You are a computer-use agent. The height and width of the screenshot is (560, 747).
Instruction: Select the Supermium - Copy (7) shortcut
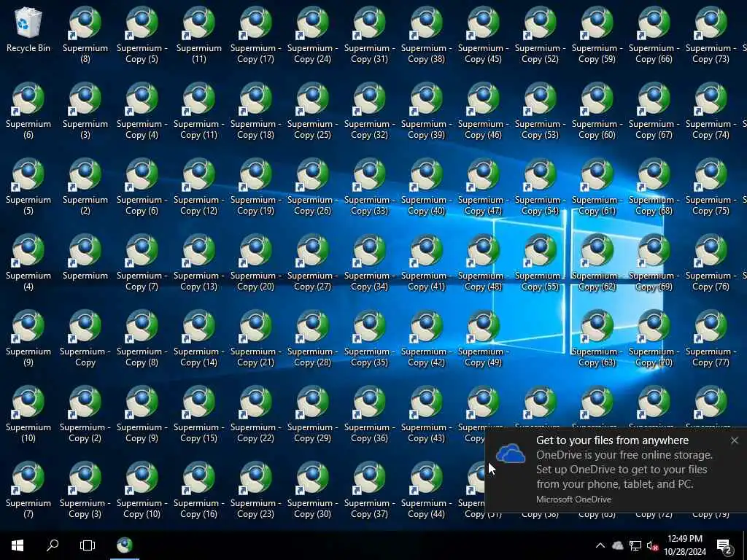click(x=142, y=262)
